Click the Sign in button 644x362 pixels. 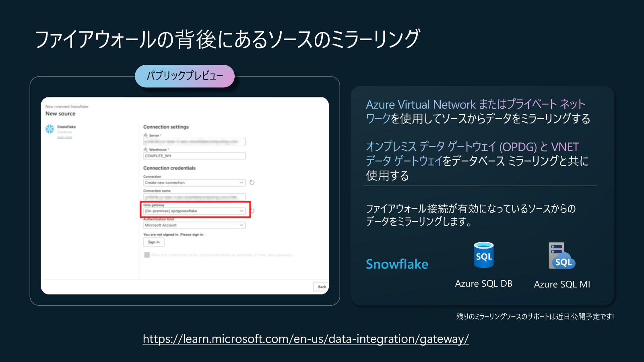(154, 242)
